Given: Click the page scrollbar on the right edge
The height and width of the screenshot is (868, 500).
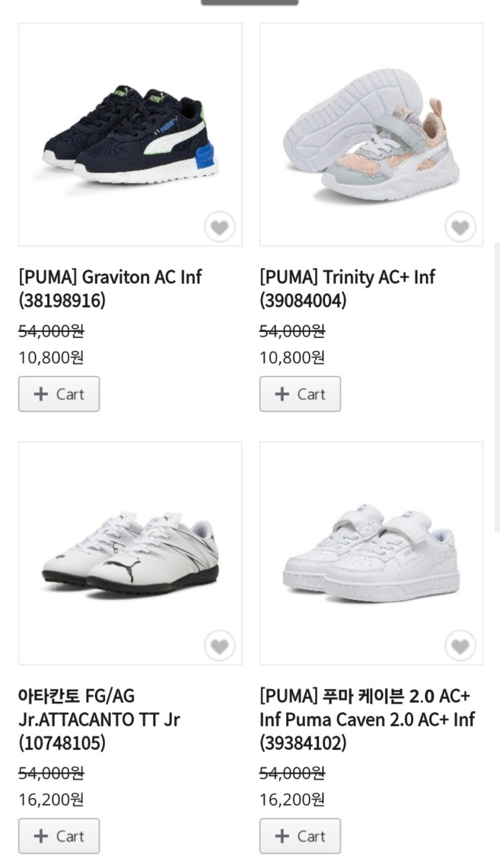Looking at the screenshot, I should click(497, 387).
